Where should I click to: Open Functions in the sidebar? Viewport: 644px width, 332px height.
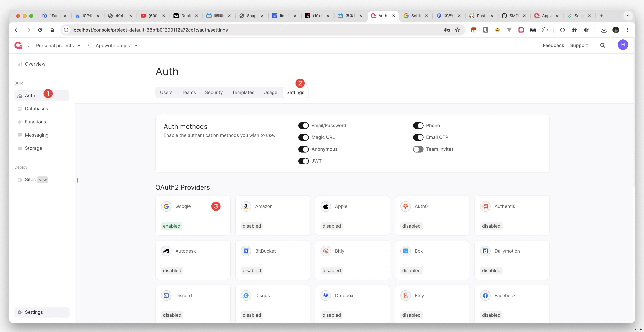(42, 122)
